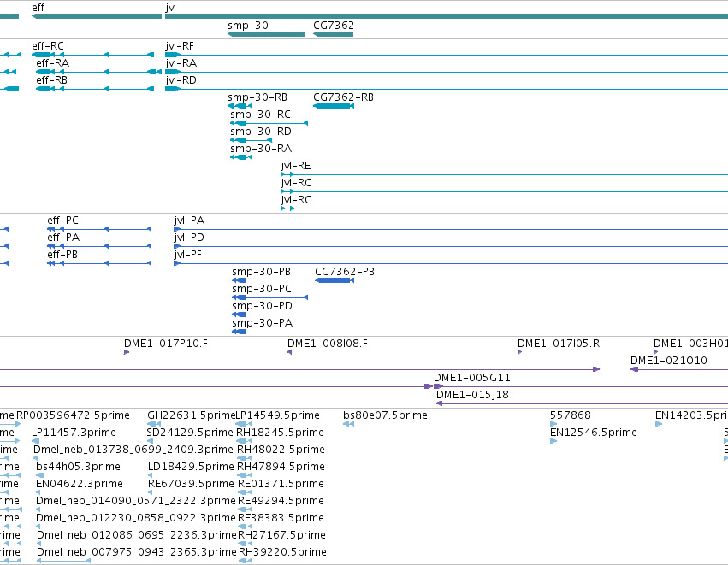Click EST RE67039.5prime
This screenshot has height=565, width=728.
click(x=151, y=492)
